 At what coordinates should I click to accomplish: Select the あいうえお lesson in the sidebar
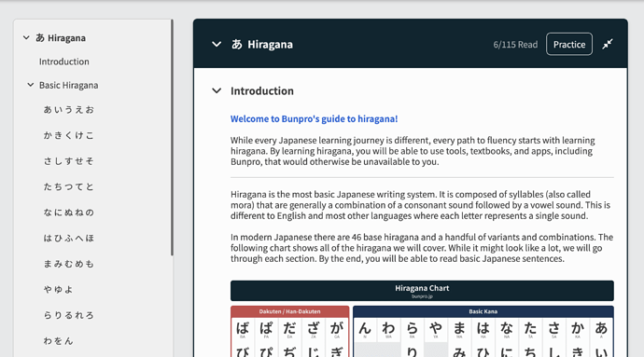coord(68,110)
